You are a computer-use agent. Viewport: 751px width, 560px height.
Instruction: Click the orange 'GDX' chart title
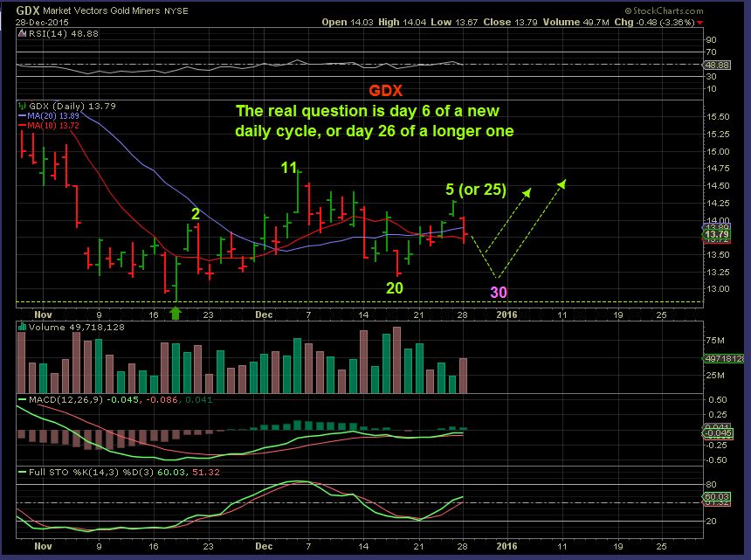(386, 91)
